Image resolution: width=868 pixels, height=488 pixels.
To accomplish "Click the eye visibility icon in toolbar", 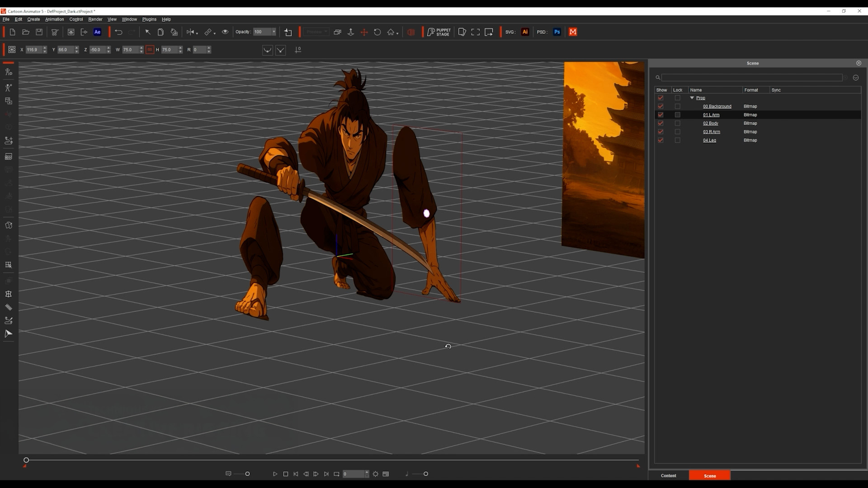I will pos(225,32).
